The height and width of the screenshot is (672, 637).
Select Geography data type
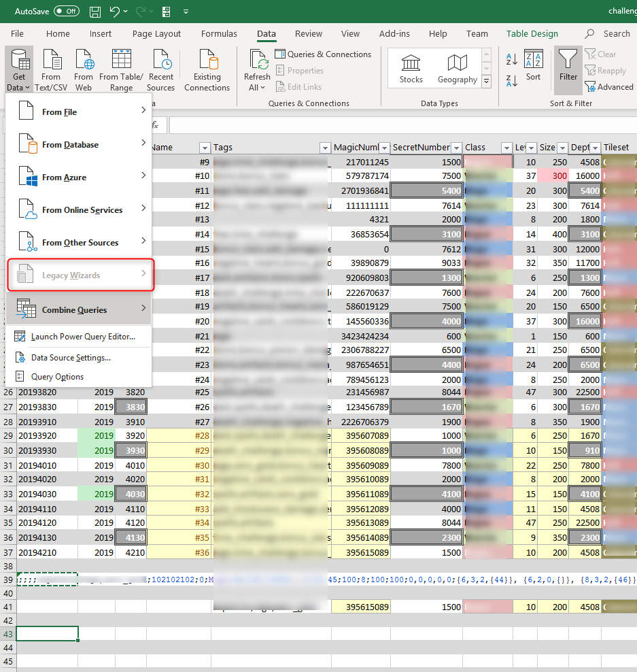457,69
